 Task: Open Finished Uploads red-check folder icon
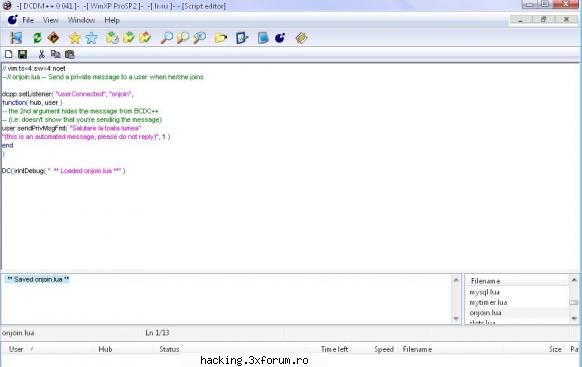(x=146, y=38)
